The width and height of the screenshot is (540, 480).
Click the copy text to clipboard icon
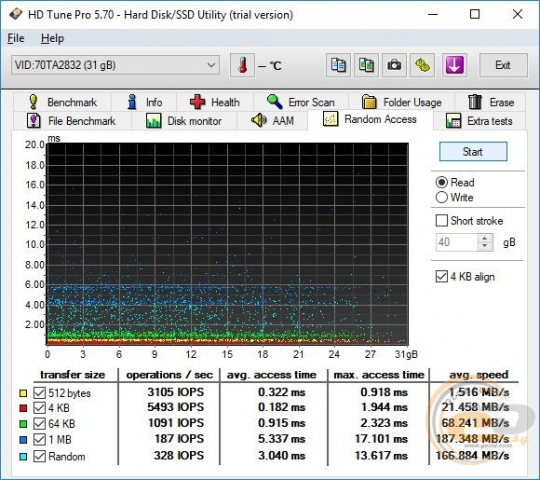click(339, 65)
